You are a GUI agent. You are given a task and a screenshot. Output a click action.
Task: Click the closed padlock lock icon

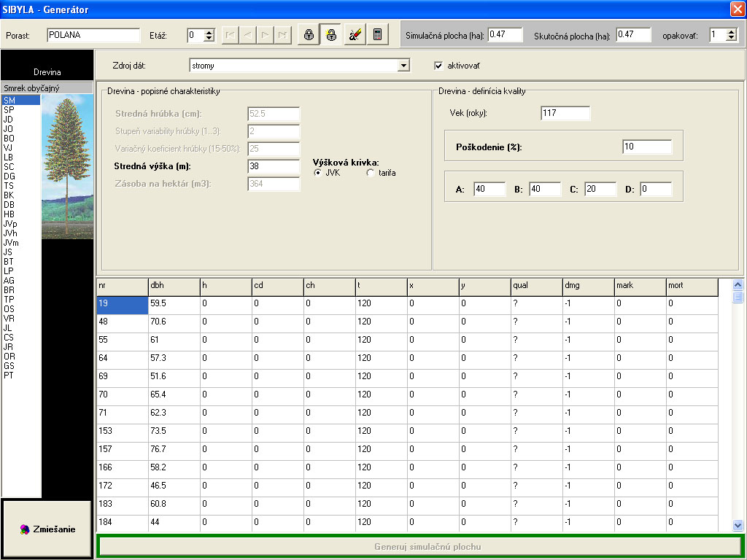coord(309,35)
